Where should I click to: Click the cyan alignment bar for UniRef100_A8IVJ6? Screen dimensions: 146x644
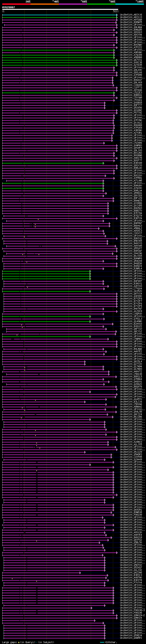click(60, 15)
